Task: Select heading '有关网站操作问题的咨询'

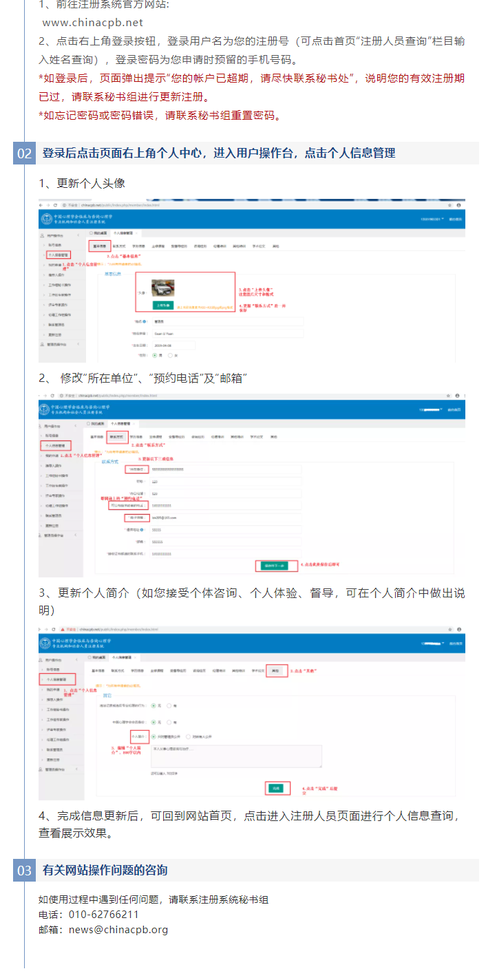Action: point(105,870)
